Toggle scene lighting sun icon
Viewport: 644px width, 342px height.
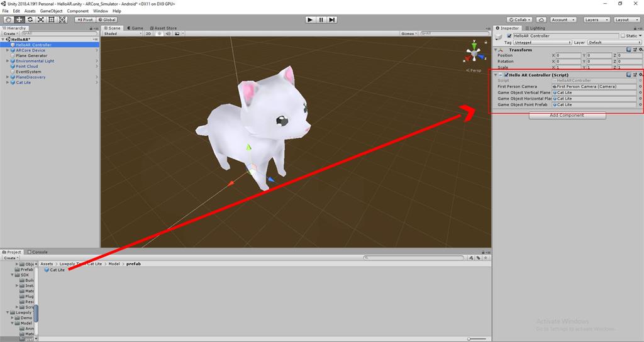160,34
